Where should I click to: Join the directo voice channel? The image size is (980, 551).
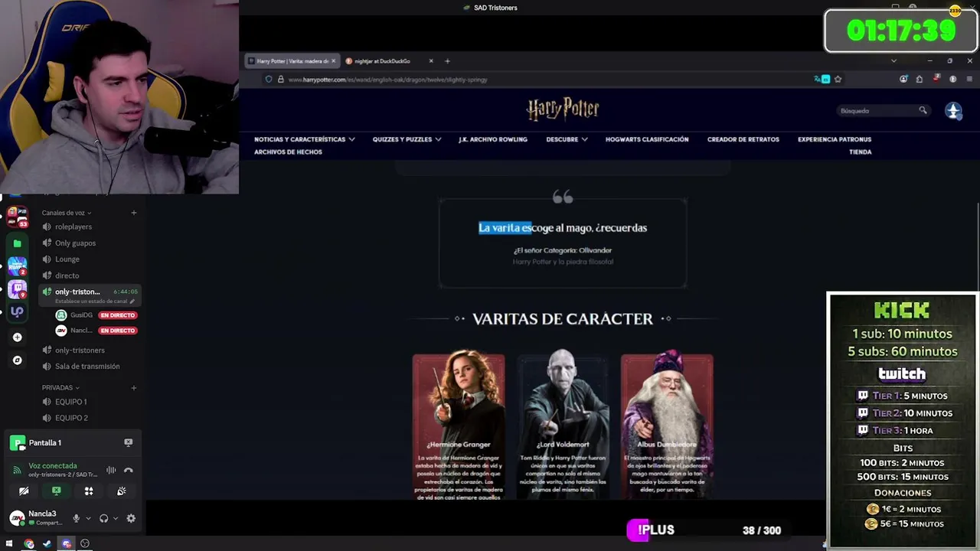click(90, 275)
